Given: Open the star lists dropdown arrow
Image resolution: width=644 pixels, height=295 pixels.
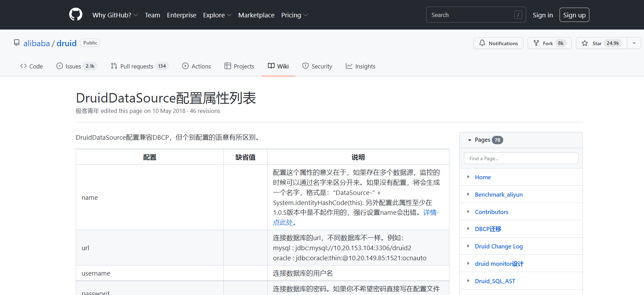Looking at the screenshot, I should [634, 43].
